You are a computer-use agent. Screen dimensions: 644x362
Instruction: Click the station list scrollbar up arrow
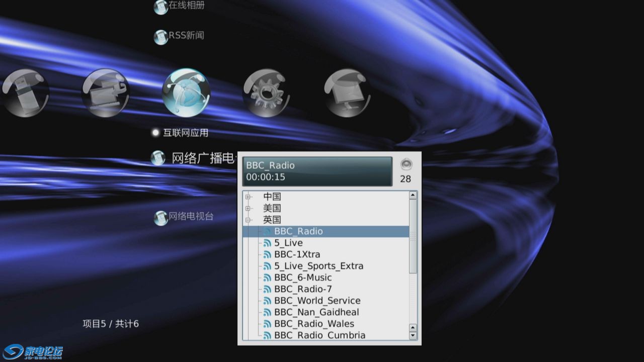tap(413, 195)
